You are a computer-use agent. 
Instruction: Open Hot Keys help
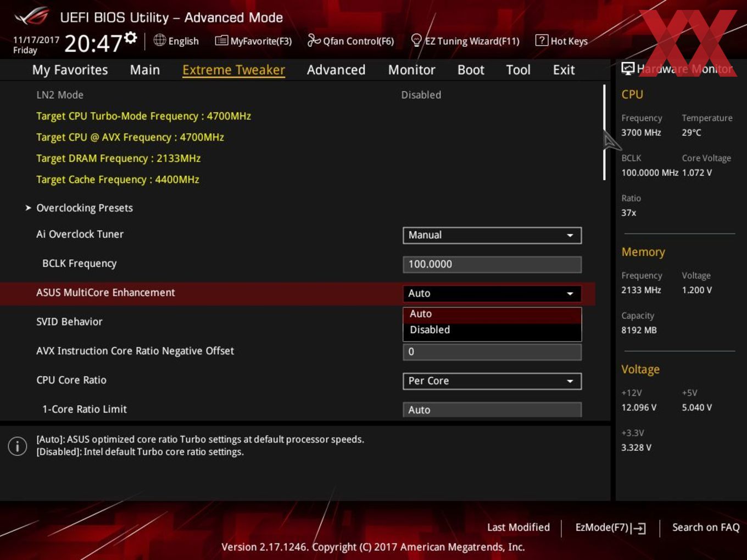point(561,41)
